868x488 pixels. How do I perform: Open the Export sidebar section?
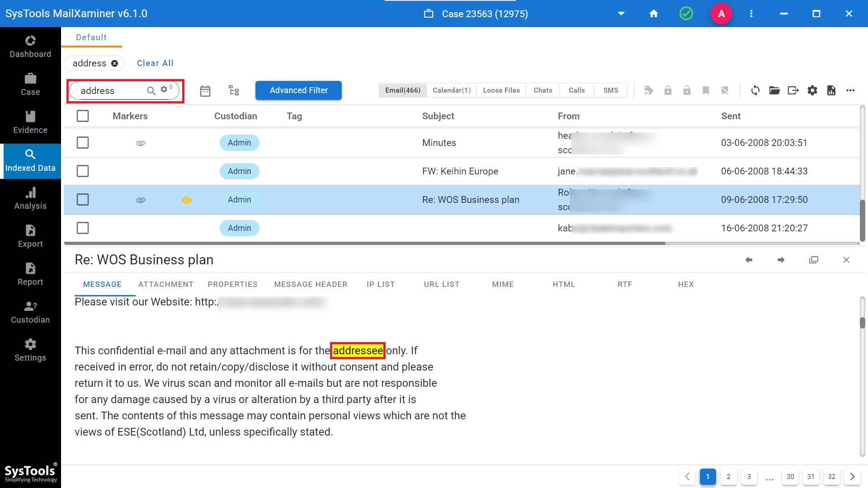coord(30,236)
